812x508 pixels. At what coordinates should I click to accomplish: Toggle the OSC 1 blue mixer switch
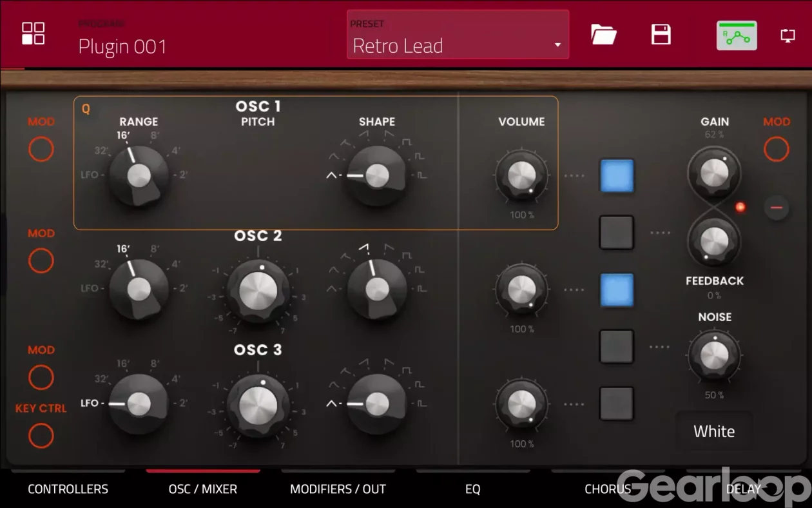(617, 176)
